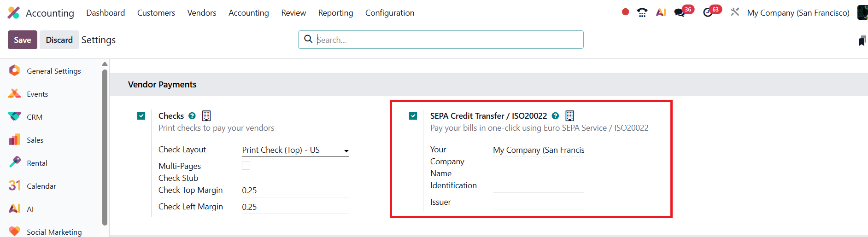
Task: Enable the Multi-Pages Check Stub checkbox
Action: pos(246,166)
